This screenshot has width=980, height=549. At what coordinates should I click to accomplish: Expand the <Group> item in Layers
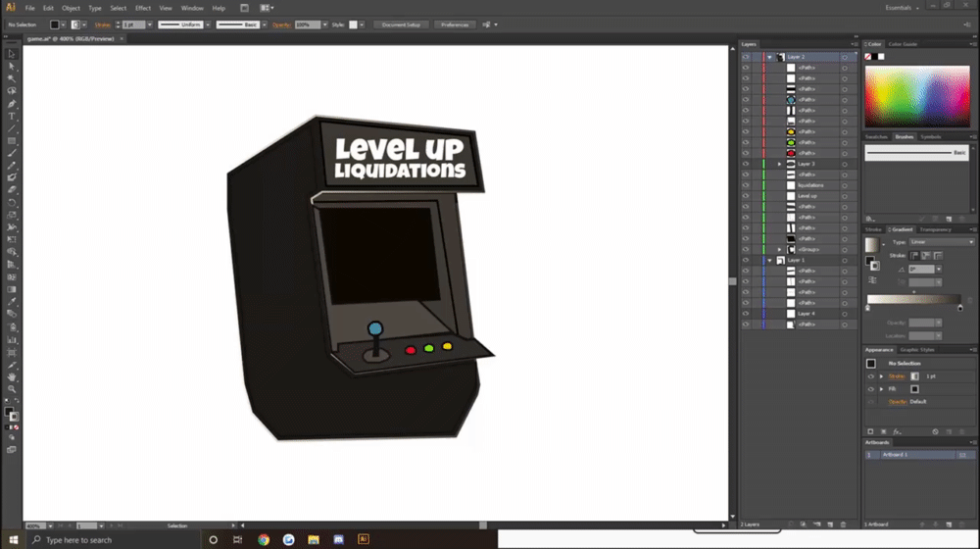(779, 249)
